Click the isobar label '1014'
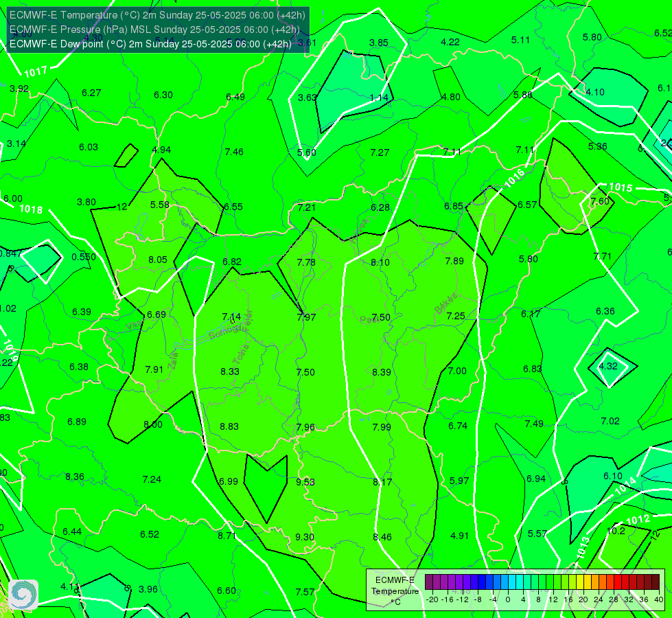 tap(626, 486)
